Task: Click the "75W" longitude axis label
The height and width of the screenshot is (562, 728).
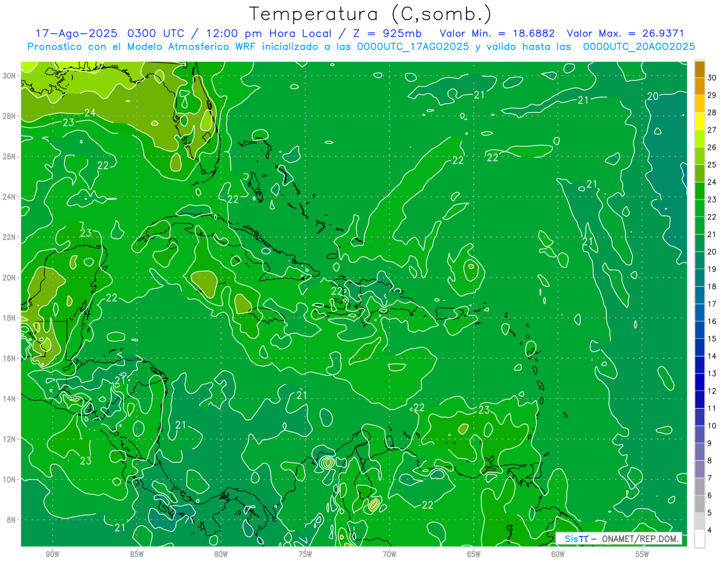Action: coord(305,554)
